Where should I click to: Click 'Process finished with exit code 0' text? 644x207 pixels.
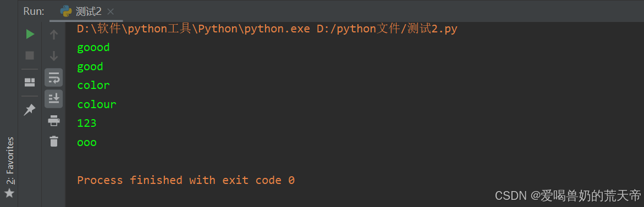click(186, 180)
